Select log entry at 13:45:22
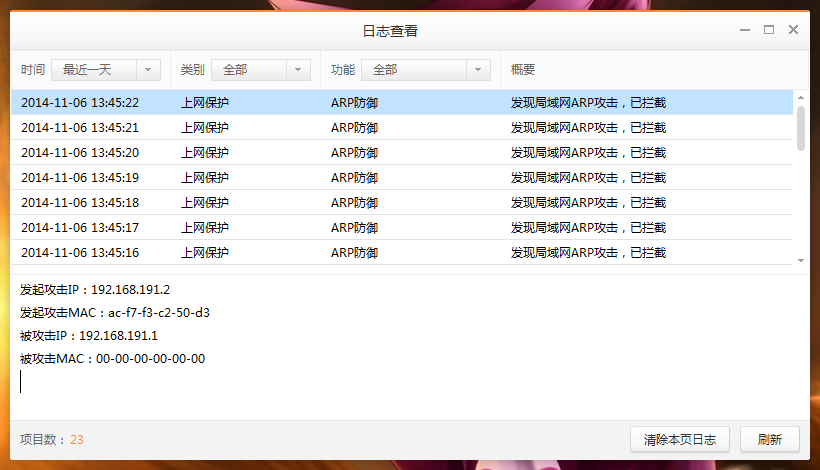Image resolution: width=820 pixels, height=470 pixels. [400, 102]
